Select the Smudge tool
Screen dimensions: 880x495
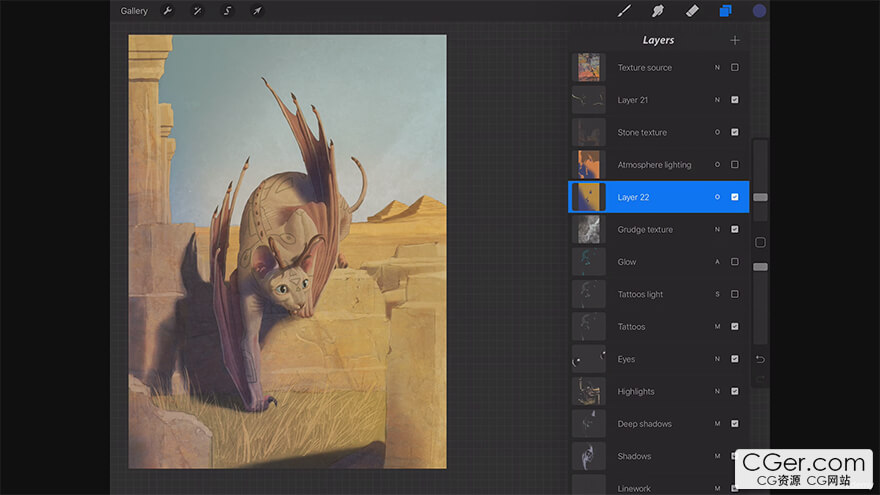658,11
